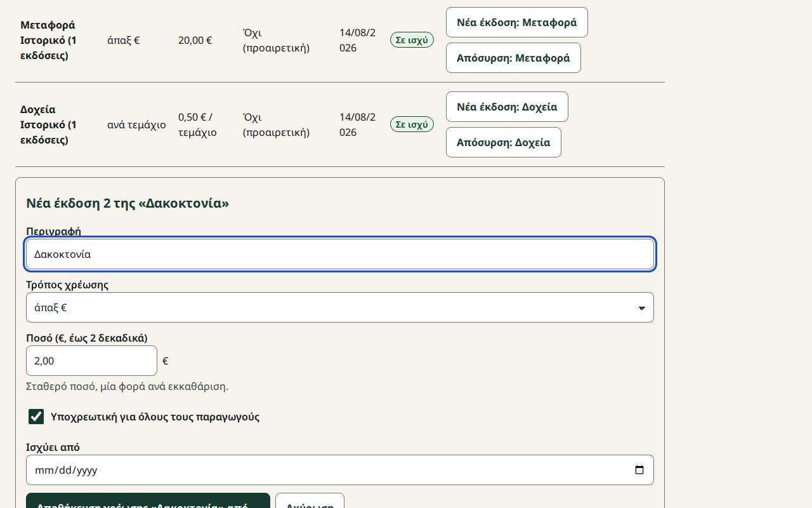
Task: Click Απόσυρση: Δοχεία button
Action: click(504, 142)
